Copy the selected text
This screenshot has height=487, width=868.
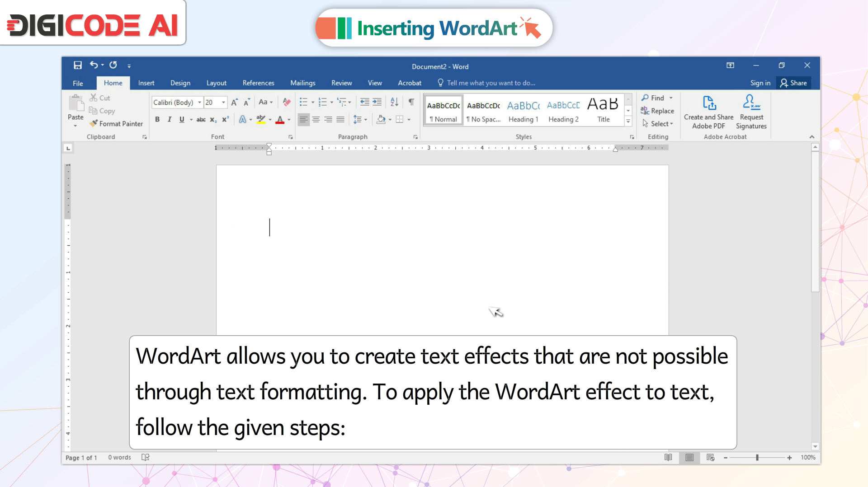coord(102,111)
